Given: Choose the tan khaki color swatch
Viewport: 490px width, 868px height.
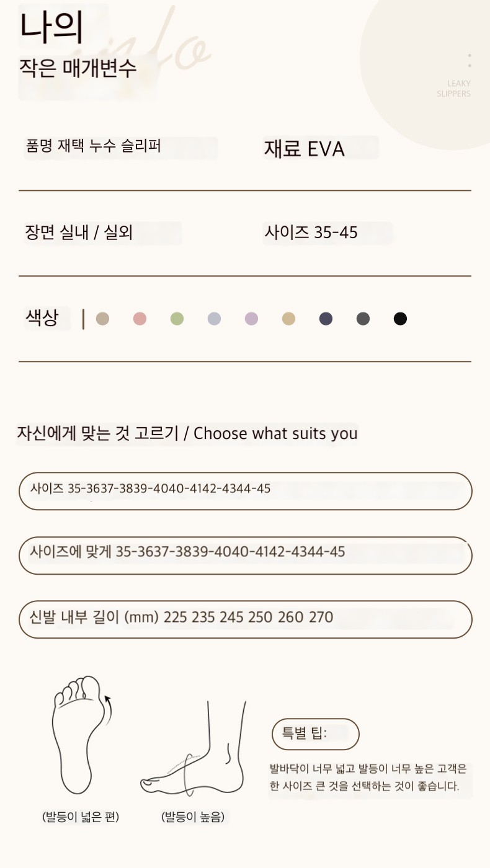Looking at the screenshot, I should tap(288, 319).
